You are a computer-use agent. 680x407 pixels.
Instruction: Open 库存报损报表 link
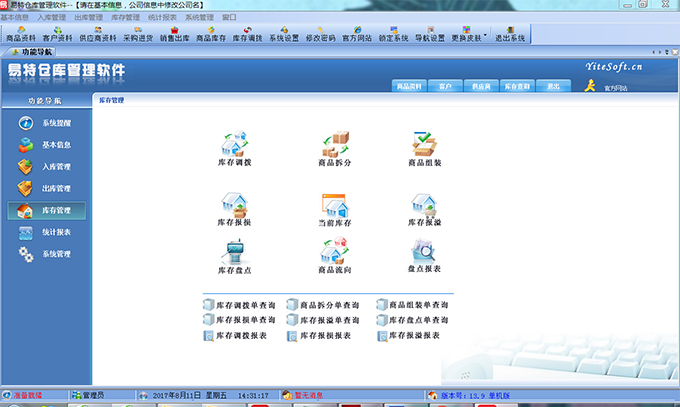(x=319, y=335)
